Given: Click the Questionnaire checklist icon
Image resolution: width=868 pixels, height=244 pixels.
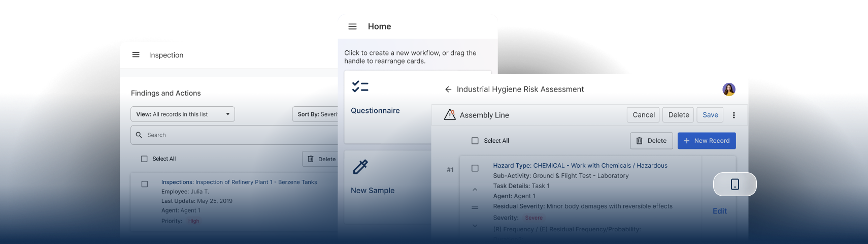Looking at the screenshot, I should (x=360, y=87).
